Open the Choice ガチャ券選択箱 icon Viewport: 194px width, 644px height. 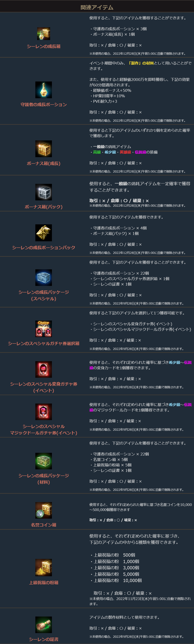click(44, 329)
